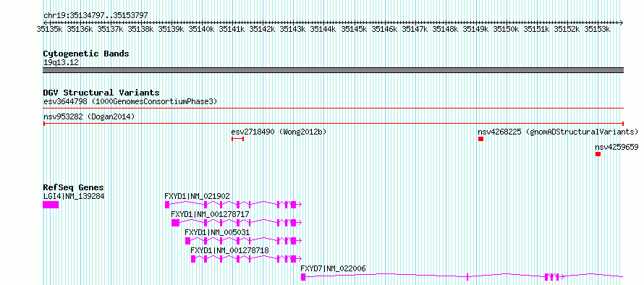Click the 19q13.12 band label

(61, 63)
